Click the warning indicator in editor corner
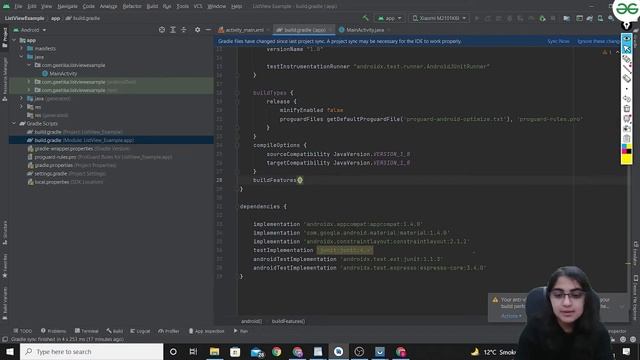640x360 pixels. [x=607, y=52]
